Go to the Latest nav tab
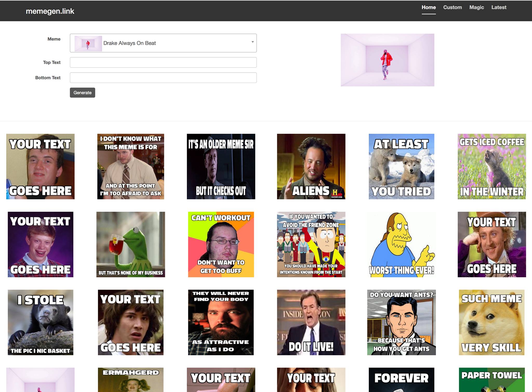The width and height of the screenshot is (532, 392). pyautogui.click(x=499, y=8)
